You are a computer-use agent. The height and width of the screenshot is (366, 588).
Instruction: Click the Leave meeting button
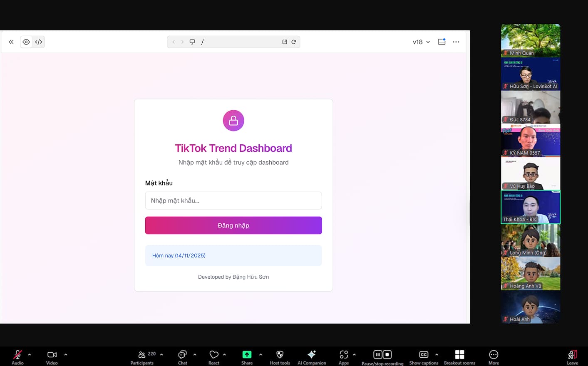572,356
